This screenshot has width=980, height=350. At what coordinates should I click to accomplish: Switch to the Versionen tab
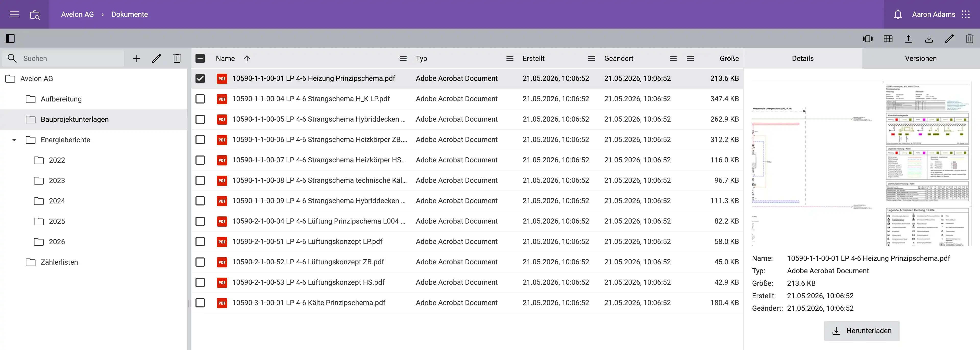(921, 59)
